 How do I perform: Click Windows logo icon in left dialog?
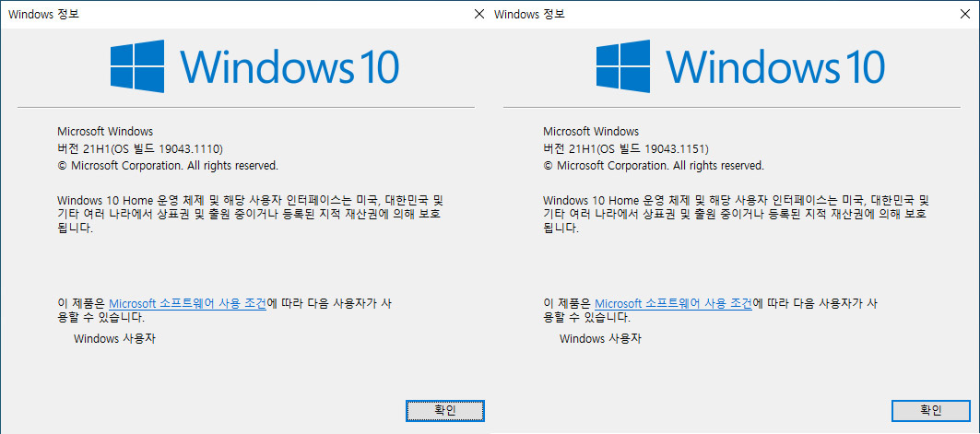pyautogui.click(x=137, y=66)
